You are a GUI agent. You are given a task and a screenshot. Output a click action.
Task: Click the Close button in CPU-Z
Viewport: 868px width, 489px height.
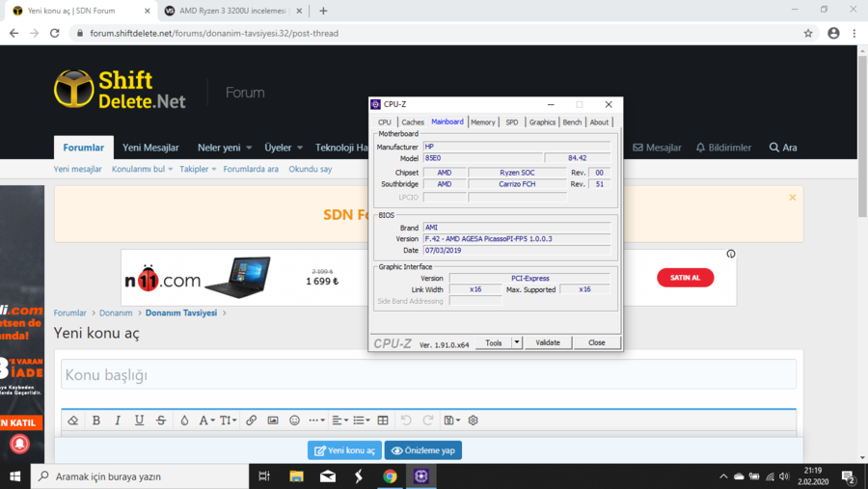[597, 342]
